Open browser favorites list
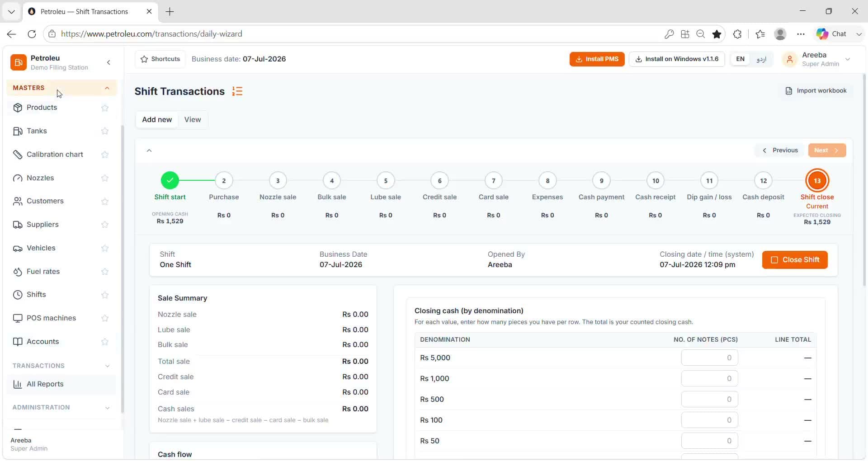 [x=760, y=34]
